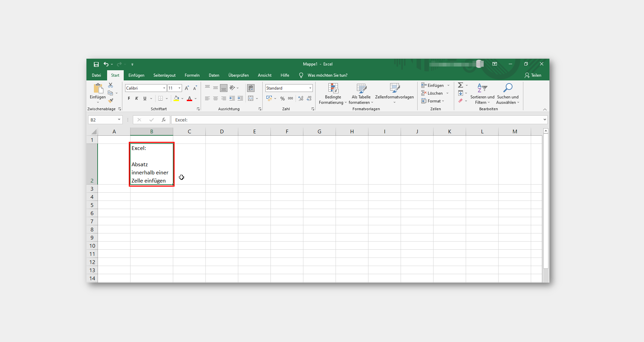Apply accounting number format
The height and width of the screenshot is (342, 644).
(269, 98)
